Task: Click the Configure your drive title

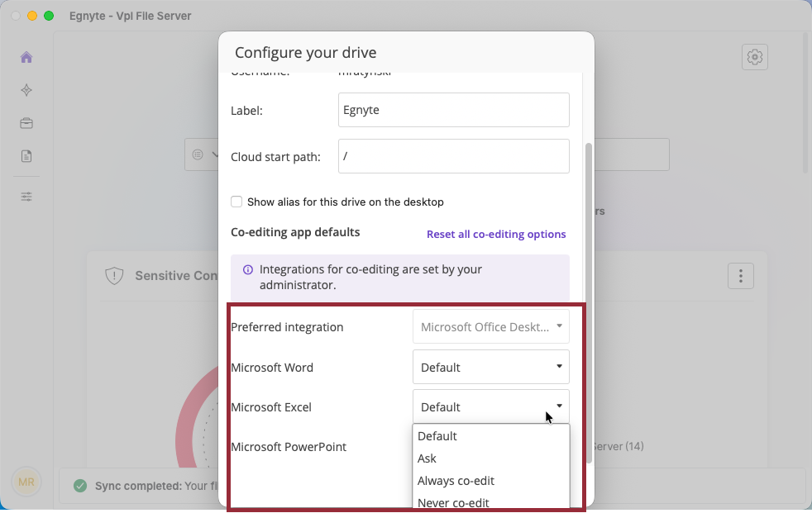Action: (x=306, y=53)
